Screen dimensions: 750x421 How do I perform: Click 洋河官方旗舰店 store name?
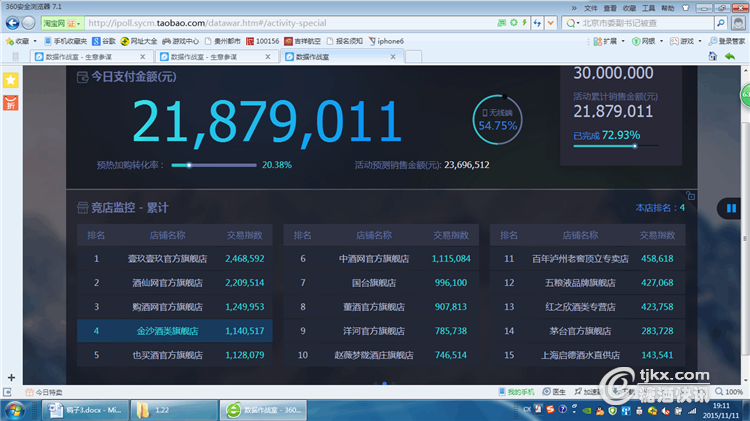pos(374,331)
